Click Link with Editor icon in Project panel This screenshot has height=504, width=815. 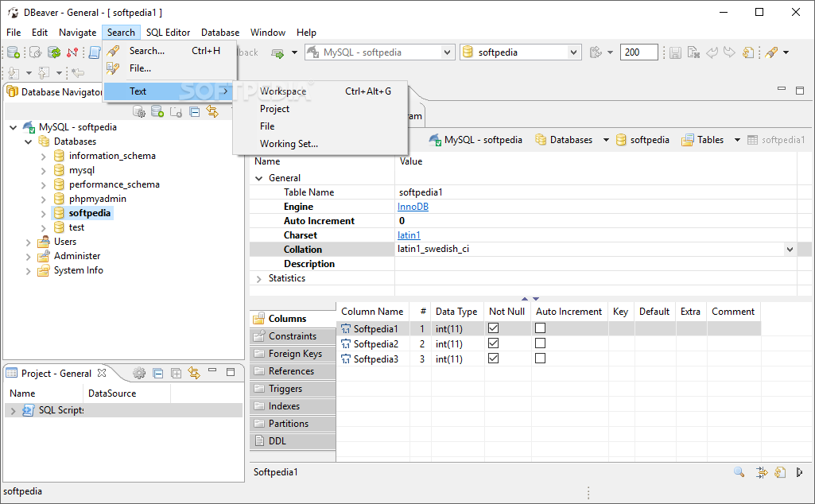point(194,373)
